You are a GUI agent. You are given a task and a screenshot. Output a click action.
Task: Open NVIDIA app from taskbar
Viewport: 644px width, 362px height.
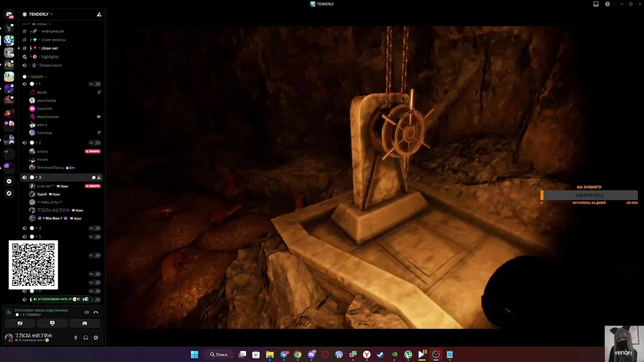(394, 354)
